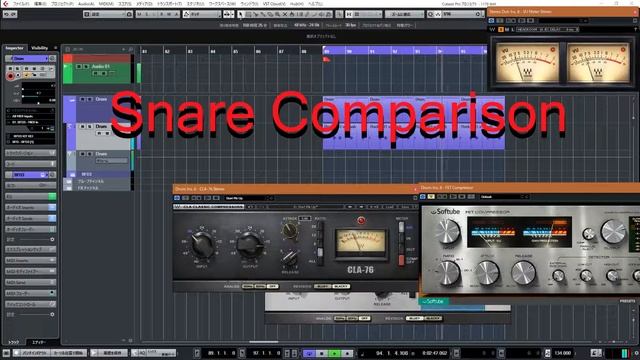Click the green Play button in transport
This screenshot has height=360, width=640.
click(x=335, y=353)
